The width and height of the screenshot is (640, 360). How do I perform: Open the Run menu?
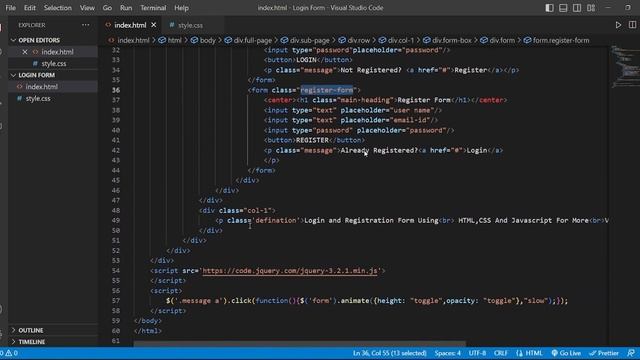click(x=126, y=8)
